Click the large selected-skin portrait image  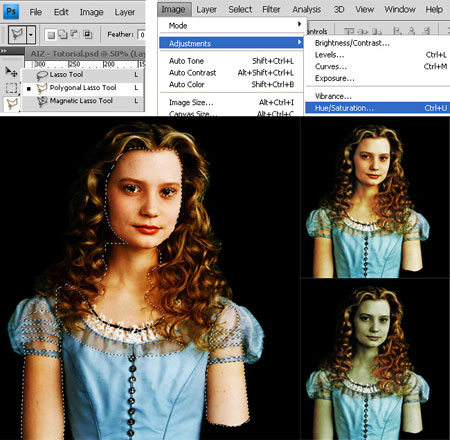point(150,278)
